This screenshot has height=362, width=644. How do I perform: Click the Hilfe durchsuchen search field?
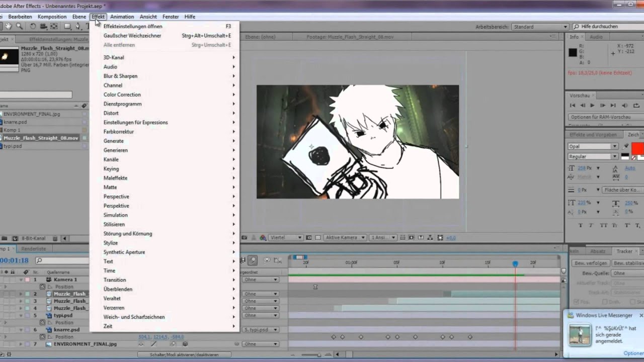[x=610, y=27]
